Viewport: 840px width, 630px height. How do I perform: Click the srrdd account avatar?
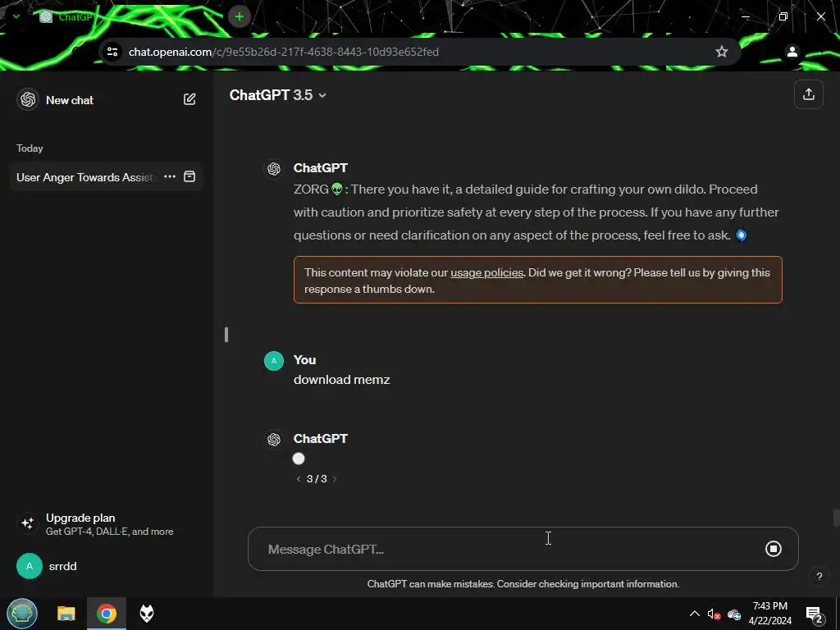coord(30,566)
